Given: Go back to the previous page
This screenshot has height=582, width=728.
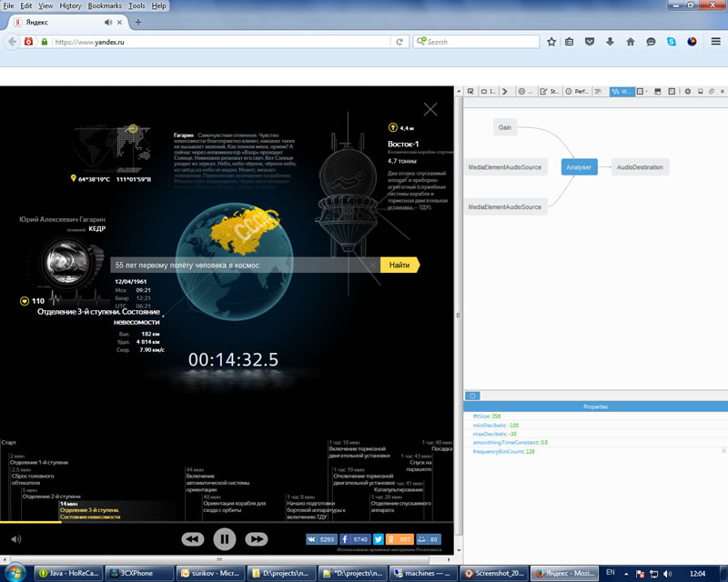Looking at the screenshot, I should pos(12,42).
